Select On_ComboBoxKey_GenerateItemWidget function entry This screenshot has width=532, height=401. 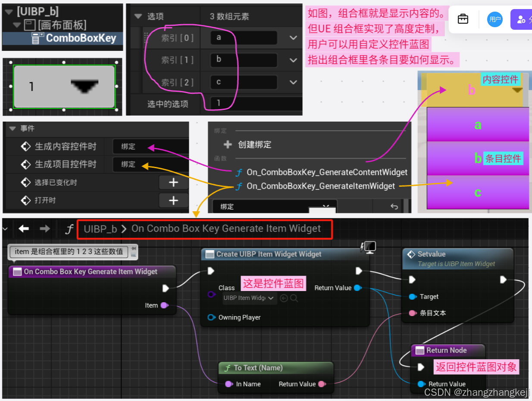[321, 186]
